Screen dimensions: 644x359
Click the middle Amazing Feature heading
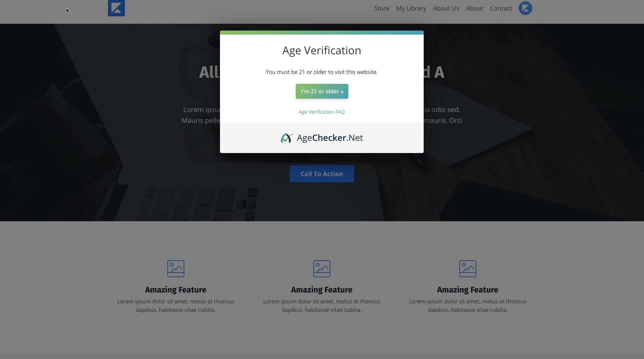(x=322, y=290)
